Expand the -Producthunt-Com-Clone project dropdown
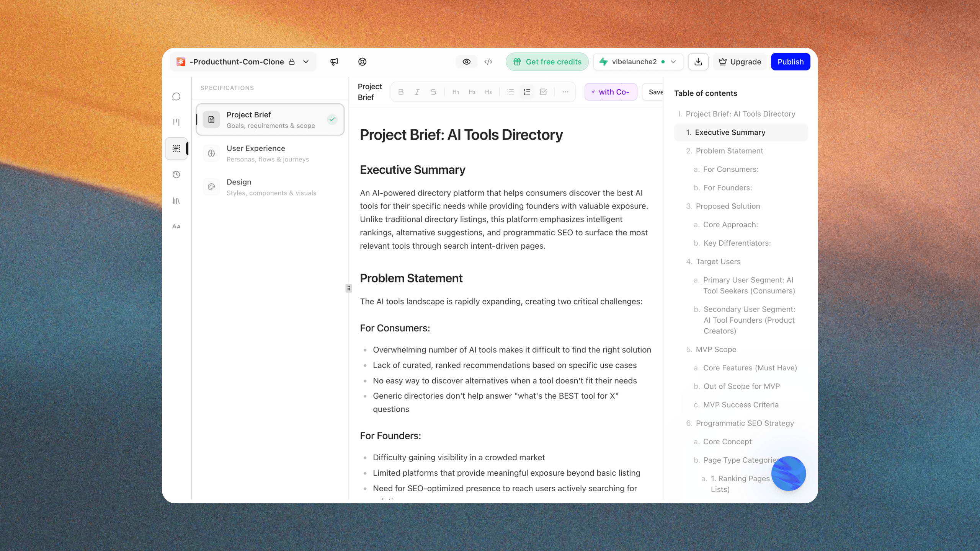The height and width of the screenshot is (551, 980). (306, 62)
